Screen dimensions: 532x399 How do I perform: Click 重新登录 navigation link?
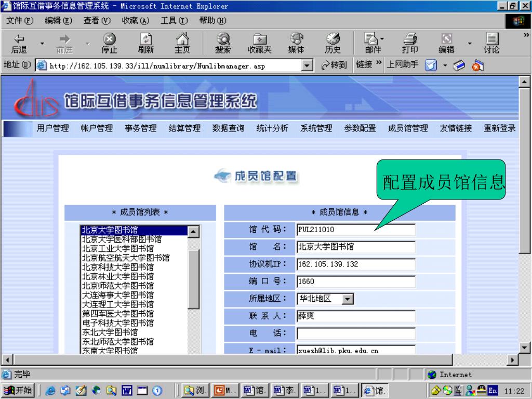(499, 128)
